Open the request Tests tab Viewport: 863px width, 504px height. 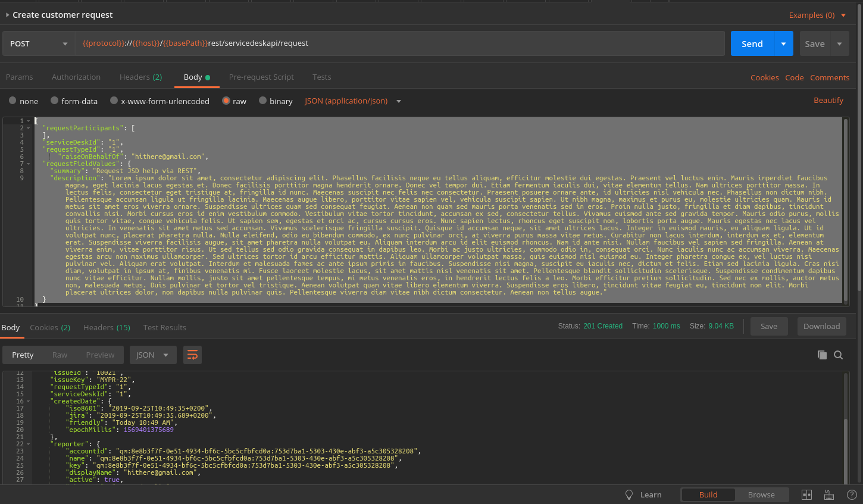322,77
